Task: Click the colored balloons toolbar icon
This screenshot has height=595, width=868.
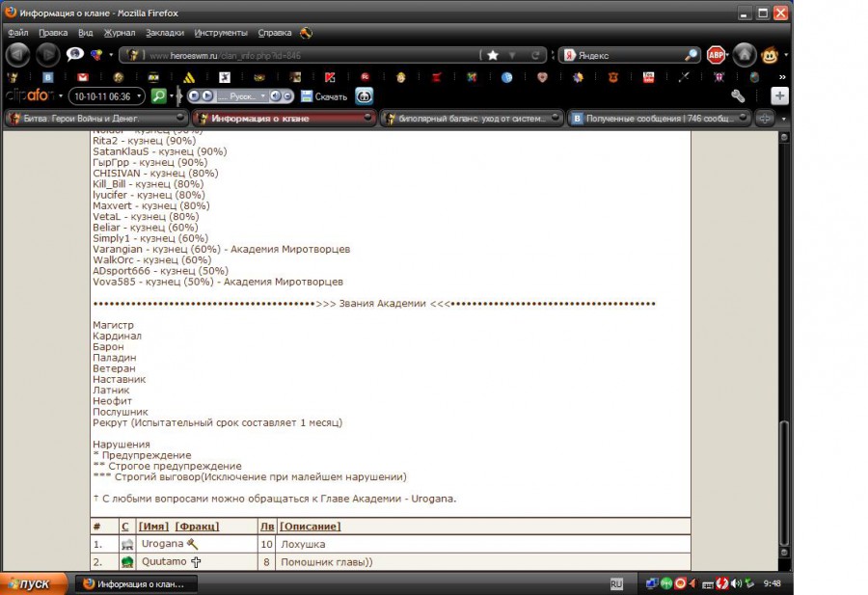Action: [96, 55]
